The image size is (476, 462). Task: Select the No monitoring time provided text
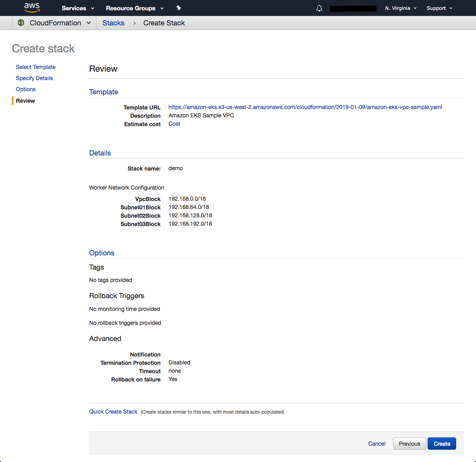click(x=125, y=309)
